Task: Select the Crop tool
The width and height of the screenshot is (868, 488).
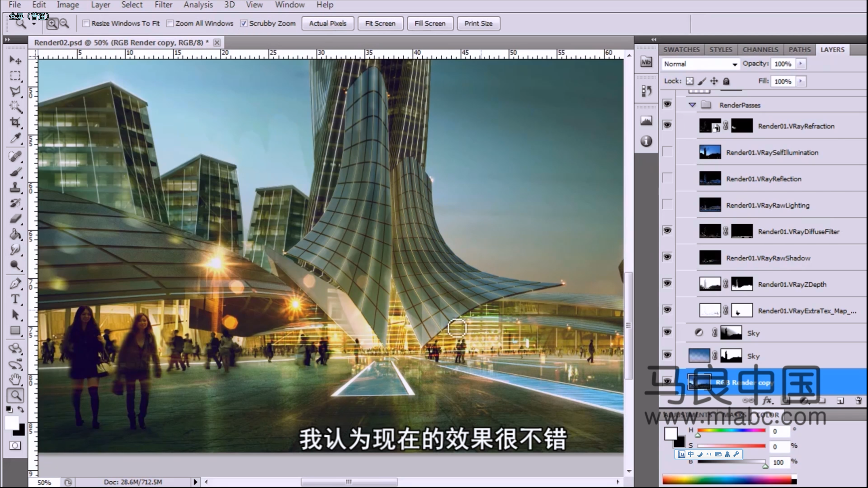Action: [x=15, y=122]
